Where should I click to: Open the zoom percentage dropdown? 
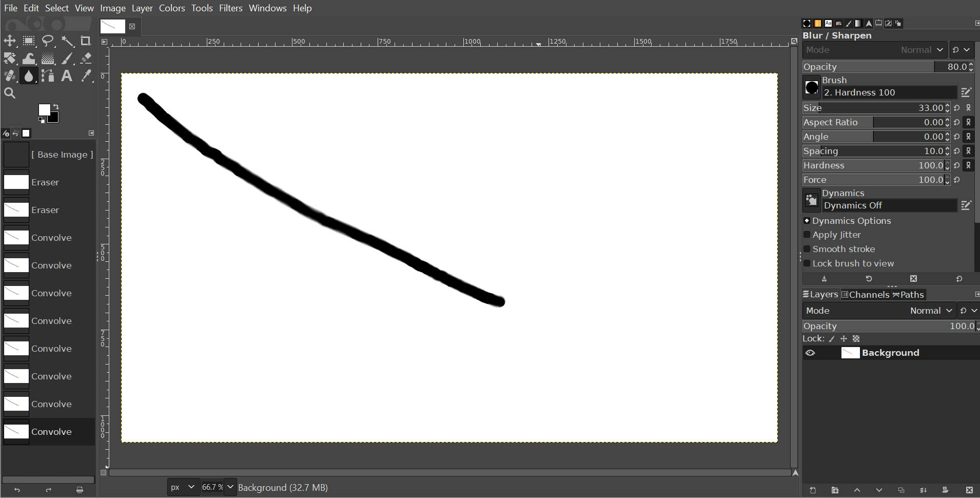pyautogui.click(x=230, y=487)
